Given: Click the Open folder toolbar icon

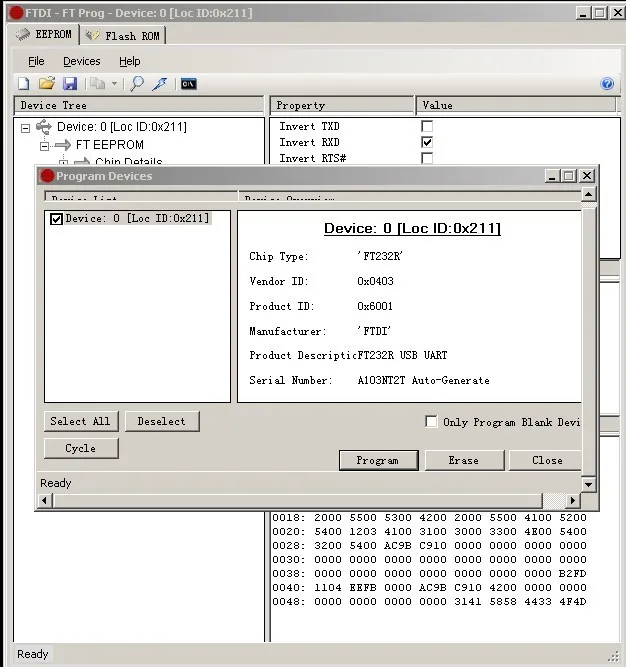Looking at the screenshot, I should pos(46,84).
